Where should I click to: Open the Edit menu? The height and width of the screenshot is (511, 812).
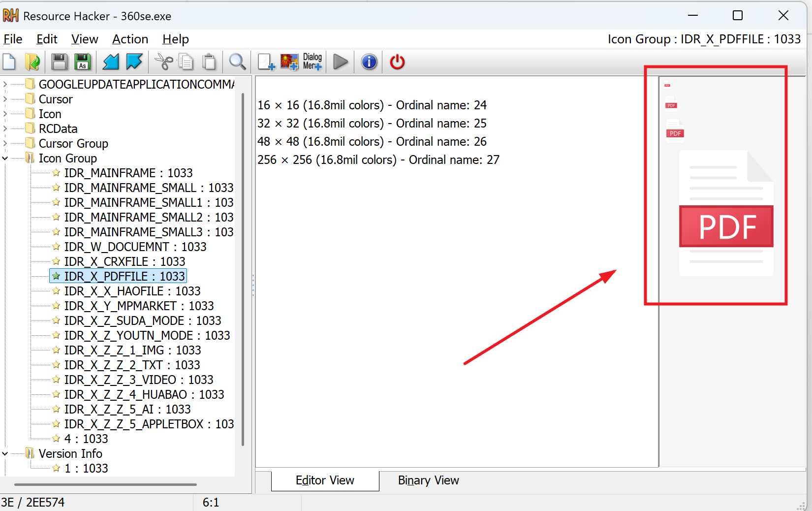point(47,39)
